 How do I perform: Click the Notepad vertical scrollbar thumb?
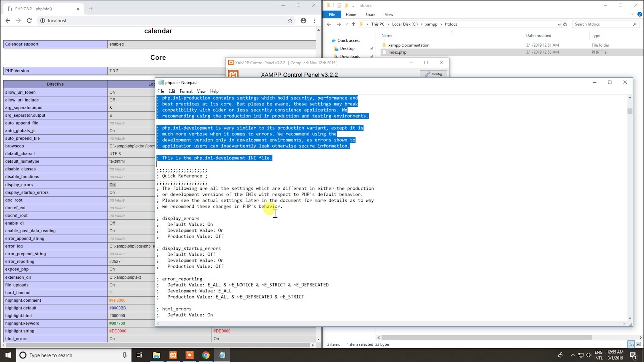[629, 111]
